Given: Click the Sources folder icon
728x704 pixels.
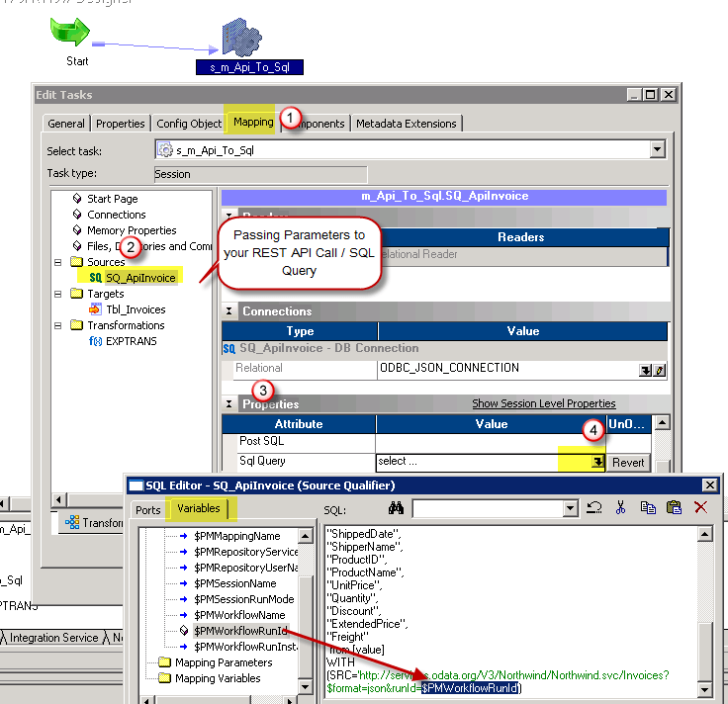Looking at the screenshot, I should coord(76,262).
